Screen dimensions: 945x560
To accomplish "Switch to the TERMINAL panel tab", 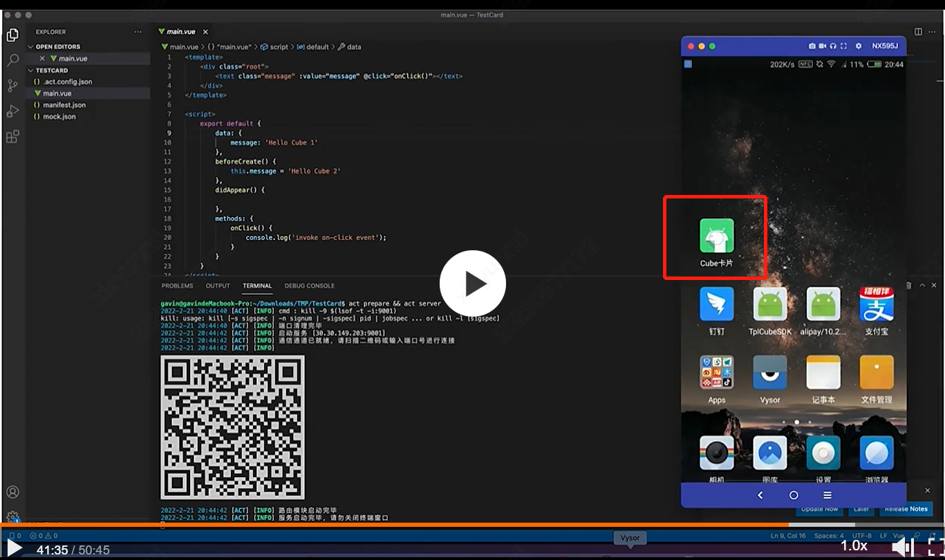I will pos(257,286).
